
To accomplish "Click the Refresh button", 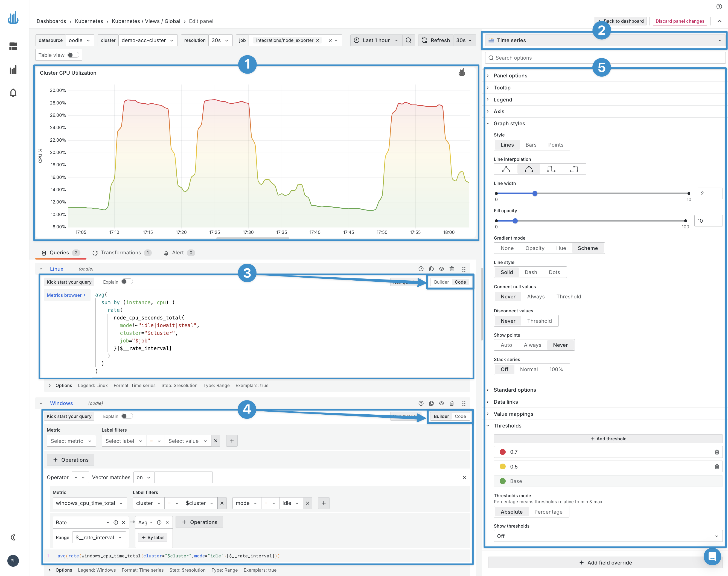I will click(x=436, y=40).
